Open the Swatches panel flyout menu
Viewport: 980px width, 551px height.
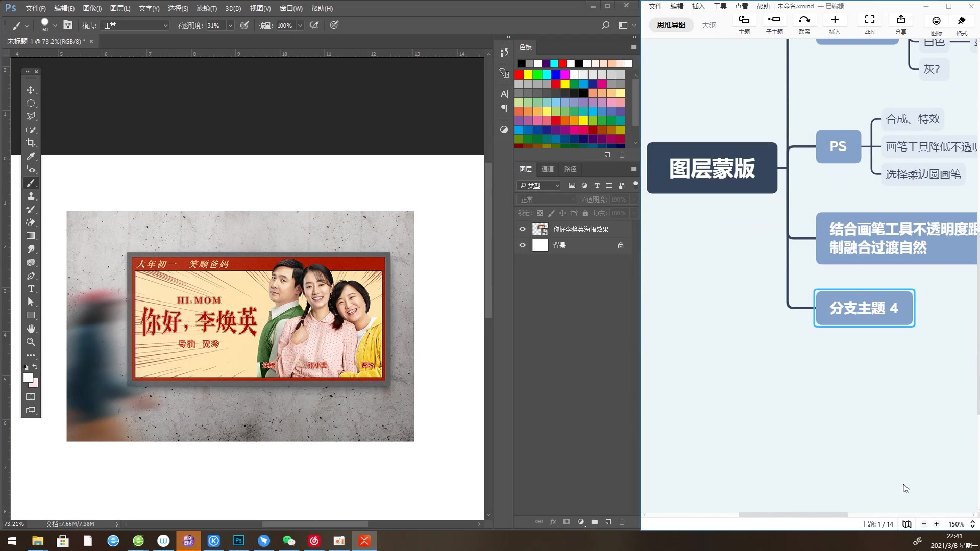pos(634,47)
